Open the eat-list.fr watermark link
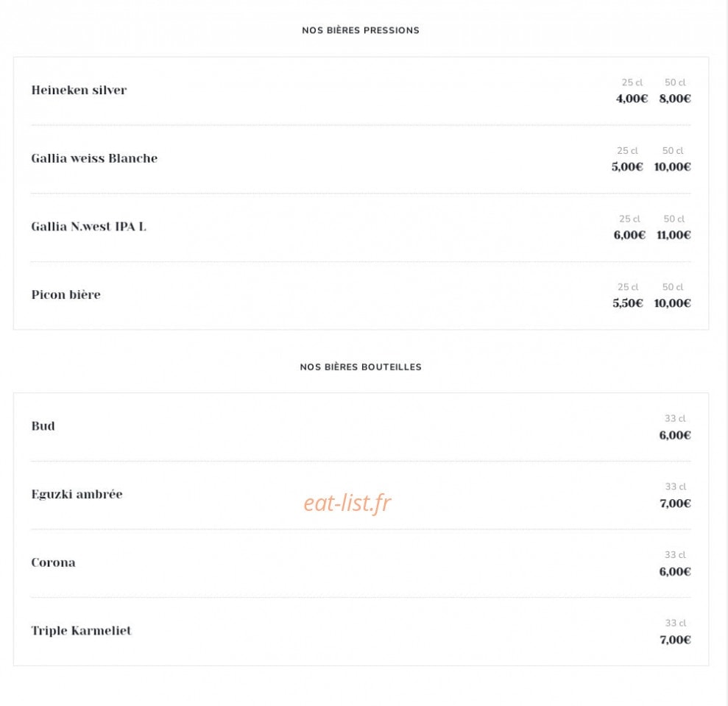 click(347, 503)
